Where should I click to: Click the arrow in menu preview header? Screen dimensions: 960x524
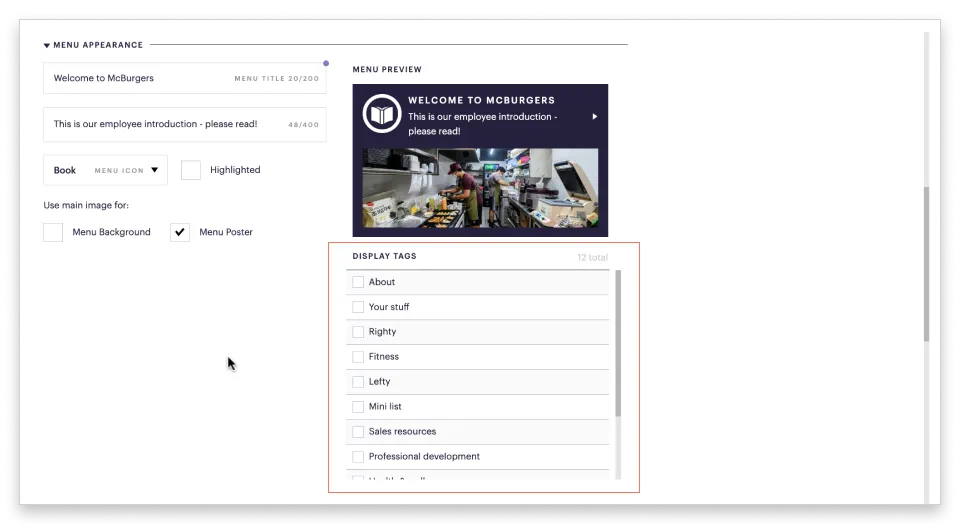(x=594, y=116)
